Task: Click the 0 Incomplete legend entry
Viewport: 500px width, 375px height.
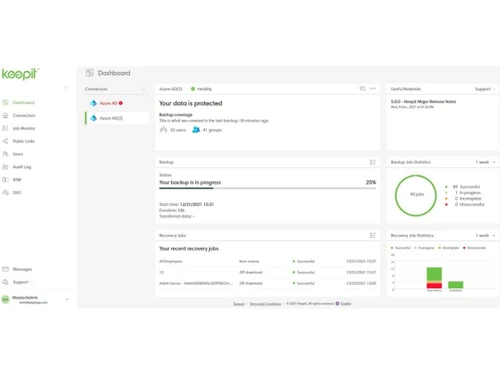Action: [463, 199]
